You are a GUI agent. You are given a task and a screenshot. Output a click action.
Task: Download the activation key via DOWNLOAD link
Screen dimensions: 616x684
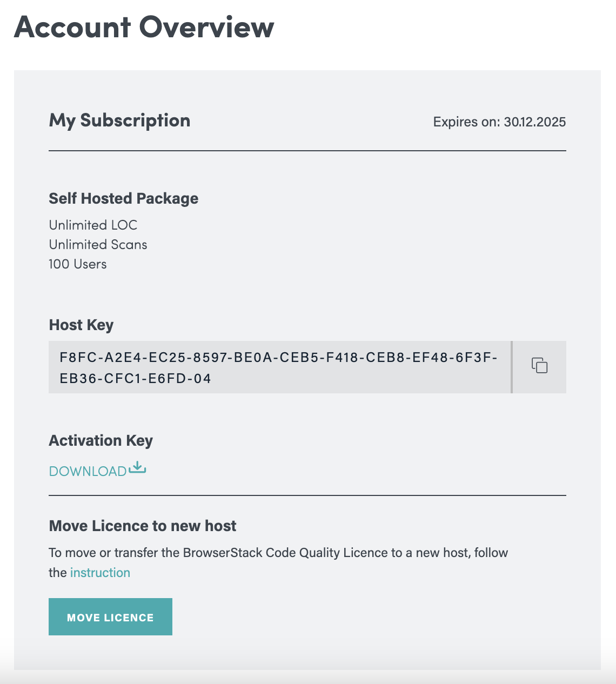click(88, 471)
